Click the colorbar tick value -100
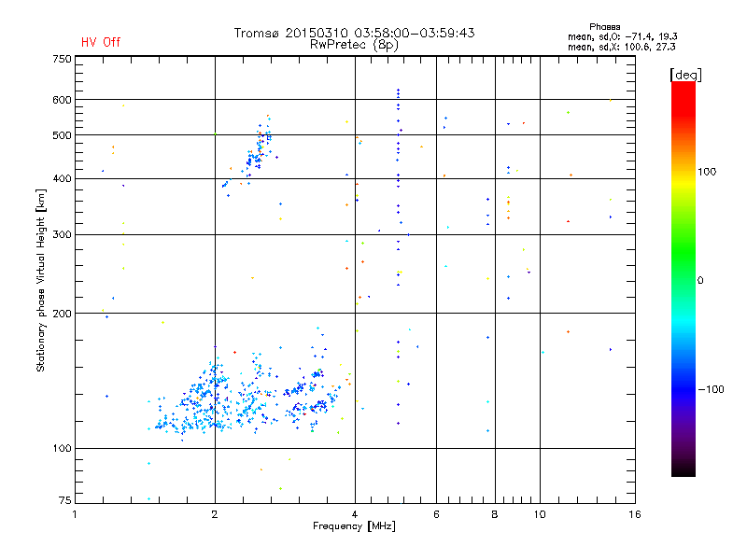This screenshot has width=747, height=560. 711,389
